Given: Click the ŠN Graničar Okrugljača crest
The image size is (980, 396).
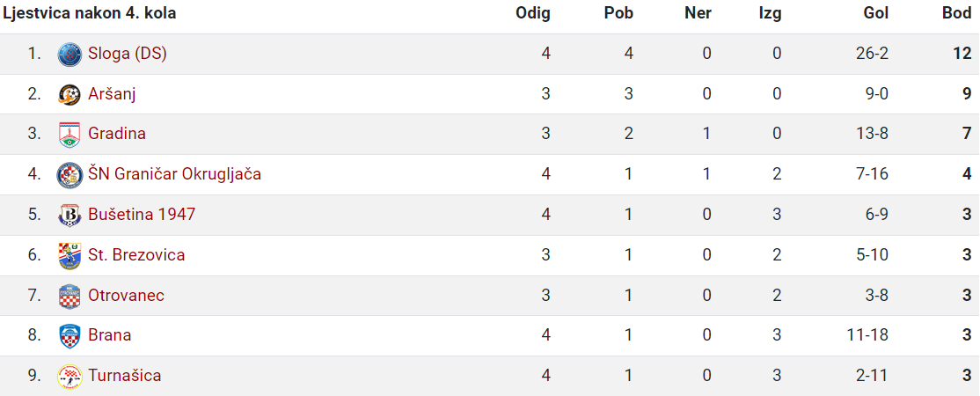Looking at the screenshot, I should click(69, 174).
